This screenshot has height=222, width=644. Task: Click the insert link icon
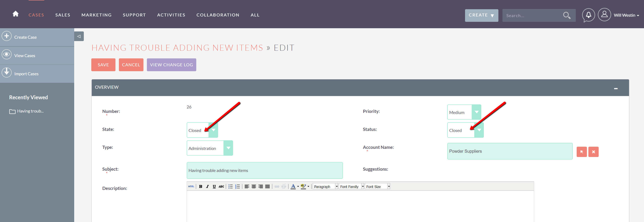coord(277,186)
